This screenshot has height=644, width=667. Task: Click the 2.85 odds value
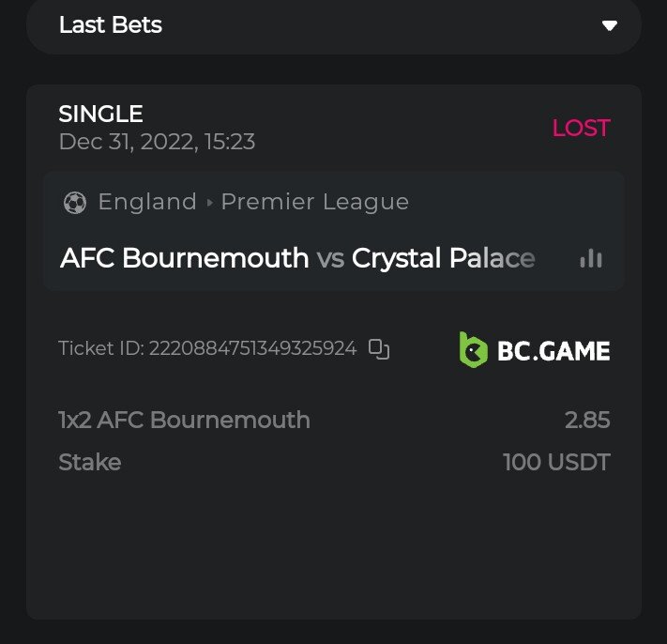click(x=587, y=420)
